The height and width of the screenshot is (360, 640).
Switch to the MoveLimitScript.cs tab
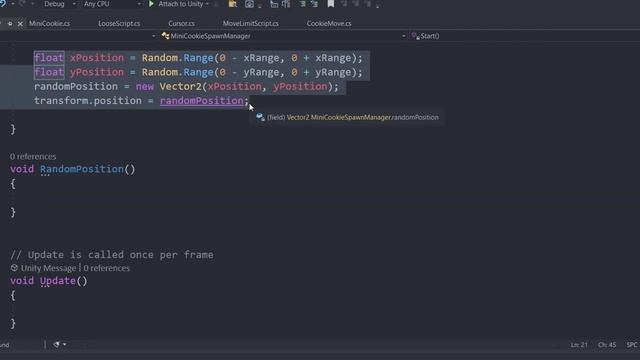tap(251, 23)
